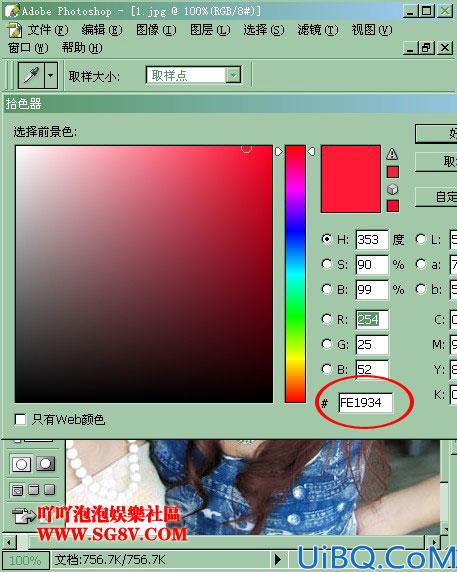Select full screen mode icon

point(50,490)
